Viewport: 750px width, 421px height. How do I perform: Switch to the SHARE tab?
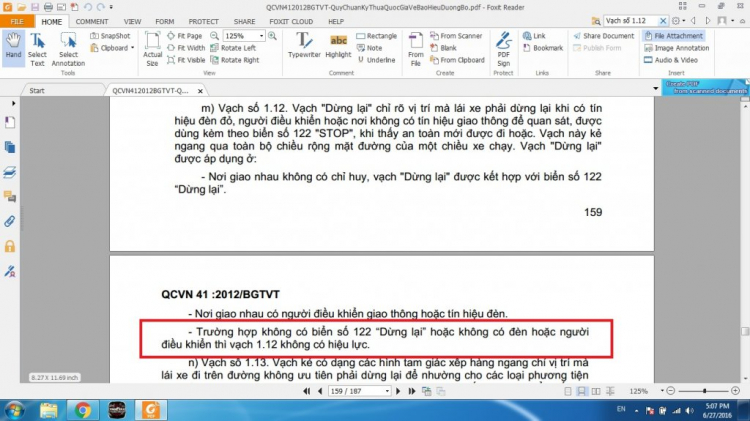pyautogui.click(x=244, y=22)
